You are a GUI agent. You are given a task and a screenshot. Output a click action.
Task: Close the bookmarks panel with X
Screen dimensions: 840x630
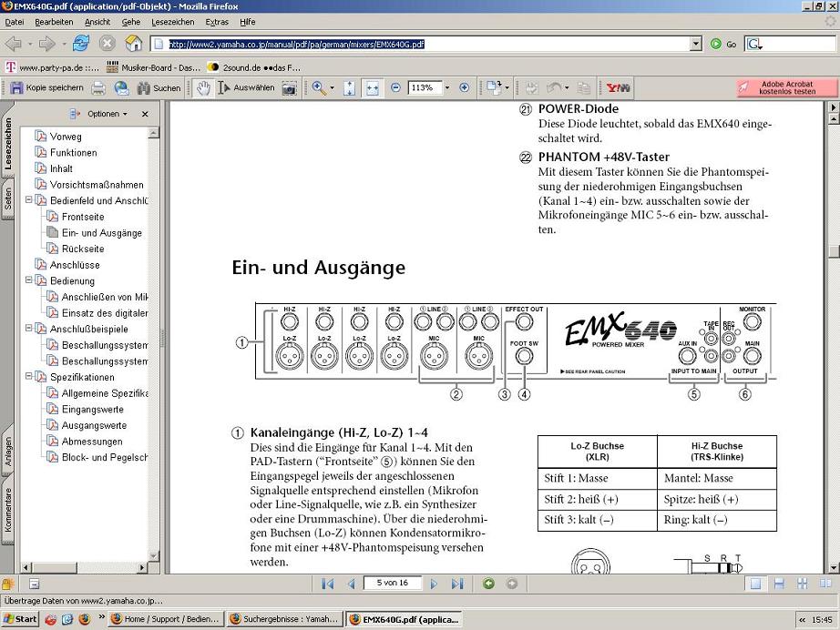coord(145,114)
